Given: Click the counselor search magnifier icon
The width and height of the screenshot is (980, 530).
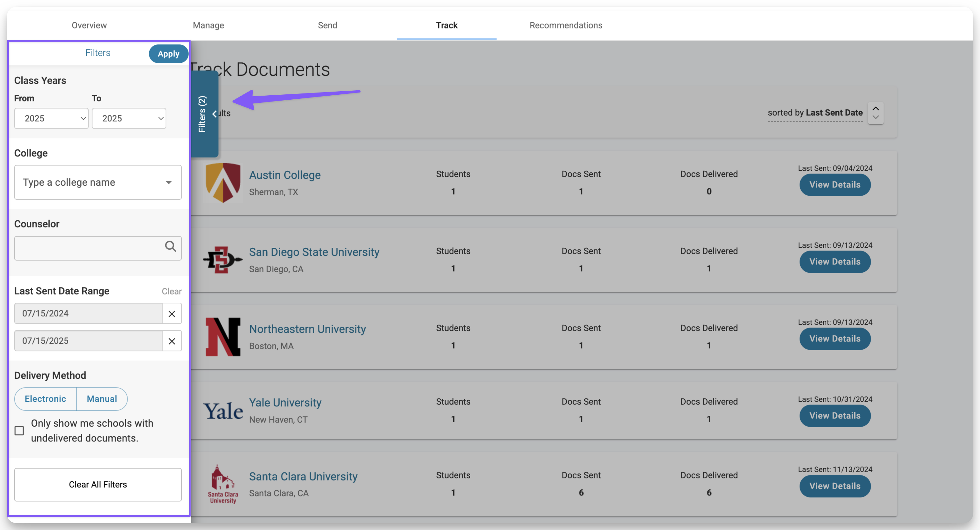Looking at the screenshot, I should coord(170,247).
